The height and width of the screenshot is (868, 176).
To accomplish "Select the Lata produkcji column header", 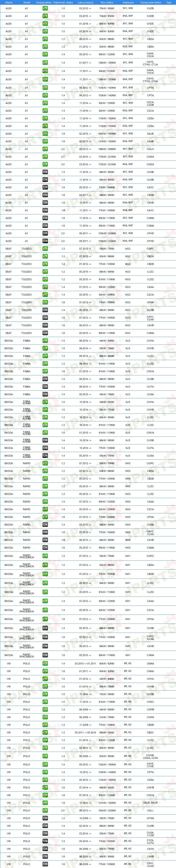I will [x=86, y=2].
